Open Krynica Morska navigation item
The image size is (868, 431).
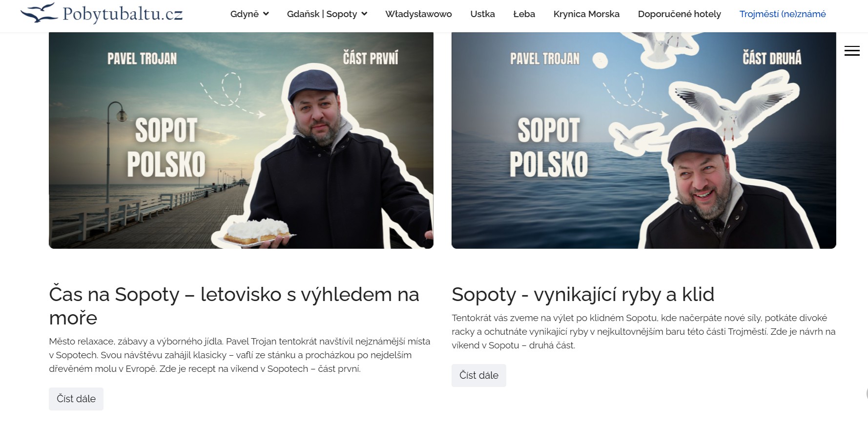pos(586,14)
